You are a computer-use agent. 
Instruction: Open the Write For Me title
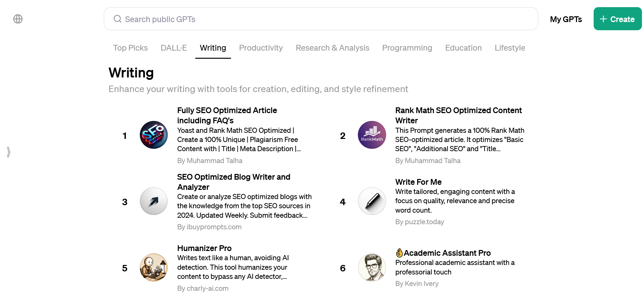(418, 182)
